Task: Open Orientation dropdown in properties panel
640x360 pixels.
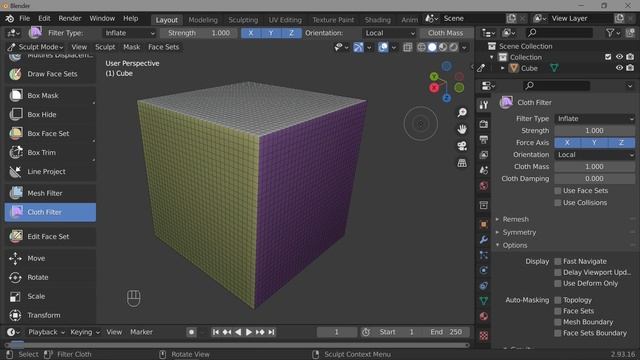Action: 594,155
